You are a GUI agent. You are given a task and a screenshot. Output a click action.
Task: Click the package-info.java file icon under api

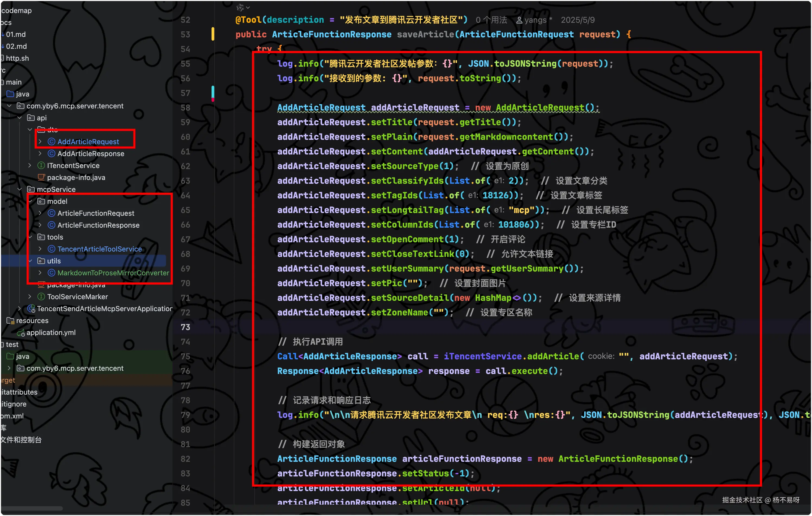point(41,177)
